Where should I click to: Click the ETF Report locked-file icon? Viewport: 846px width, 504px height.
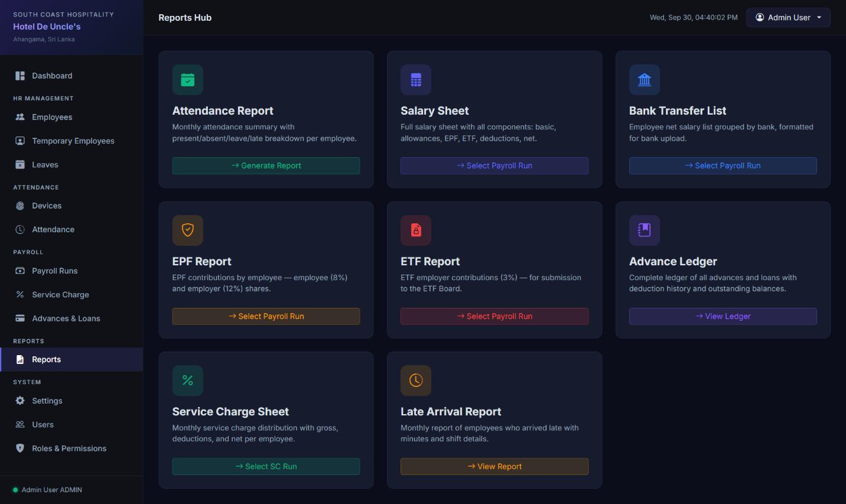click(416, 230)
